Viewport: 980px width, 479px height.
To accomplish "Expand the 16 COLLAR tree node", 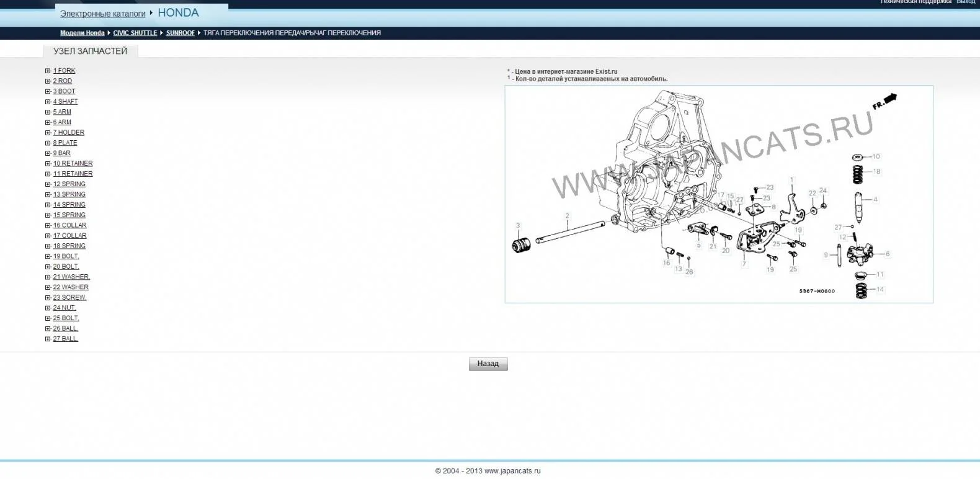I will coord(48,225).
